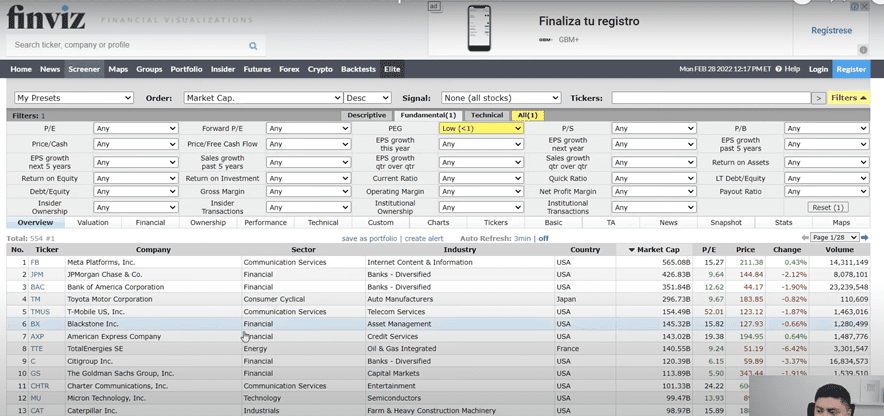Submit tickers with the > button
The image size is (884, 416).
(x=819, y=98)
